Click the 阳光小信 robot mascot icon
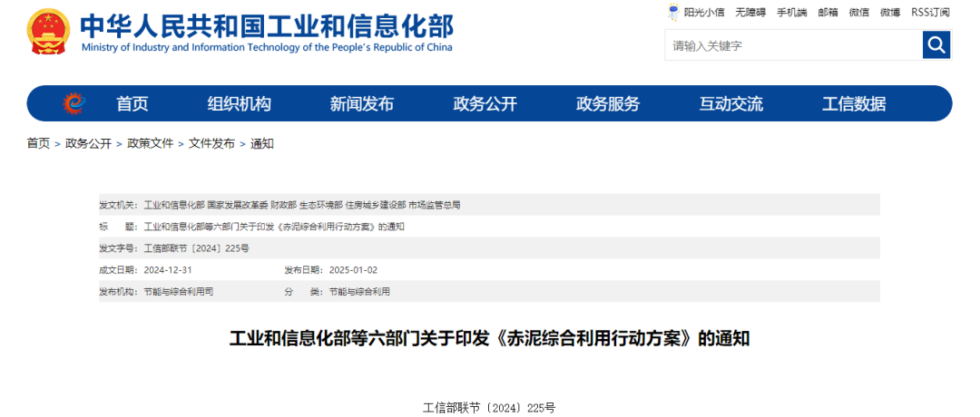The height and width of the screenshot is (417, 980). [x=673, y=12]
